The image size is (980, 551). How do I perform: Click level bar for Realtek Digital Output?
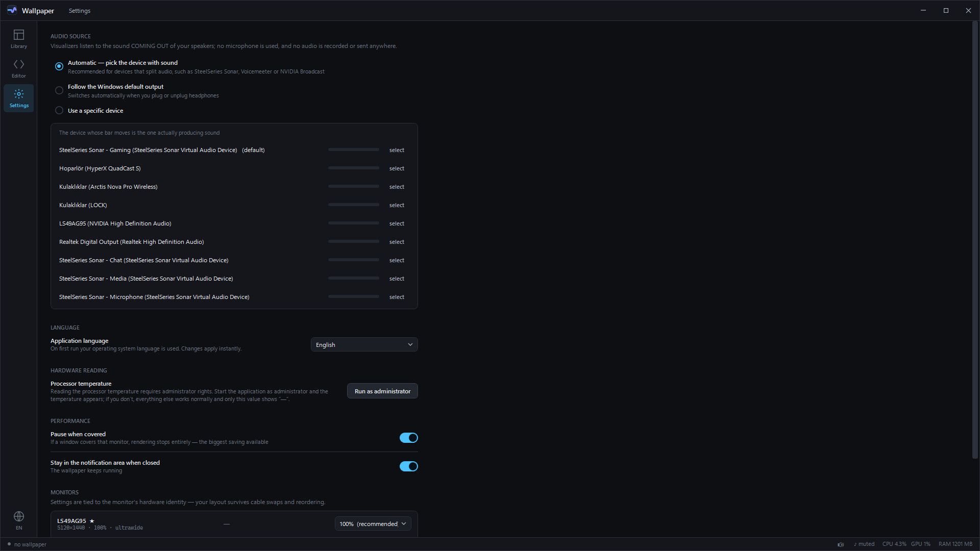coord(354,241)
